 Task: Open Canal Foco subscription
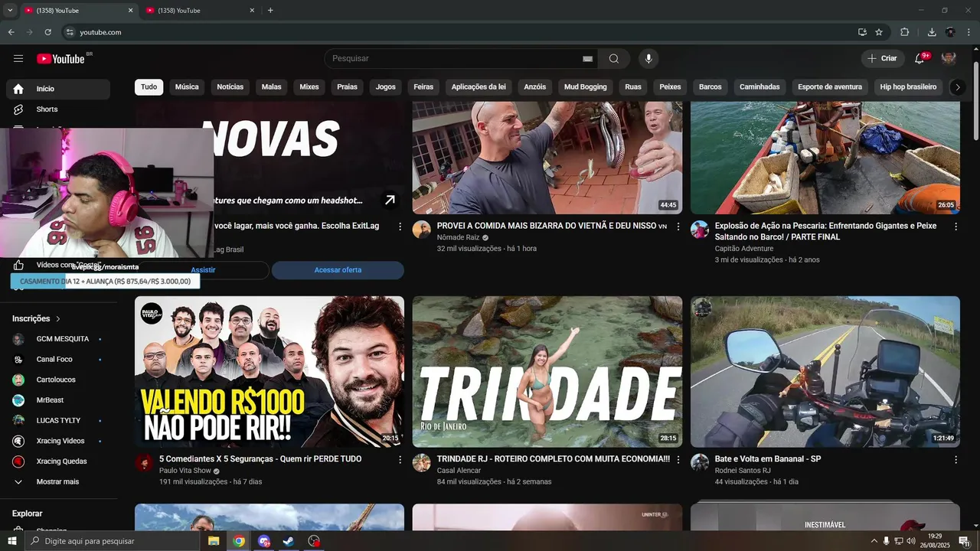tap(58, 360)
